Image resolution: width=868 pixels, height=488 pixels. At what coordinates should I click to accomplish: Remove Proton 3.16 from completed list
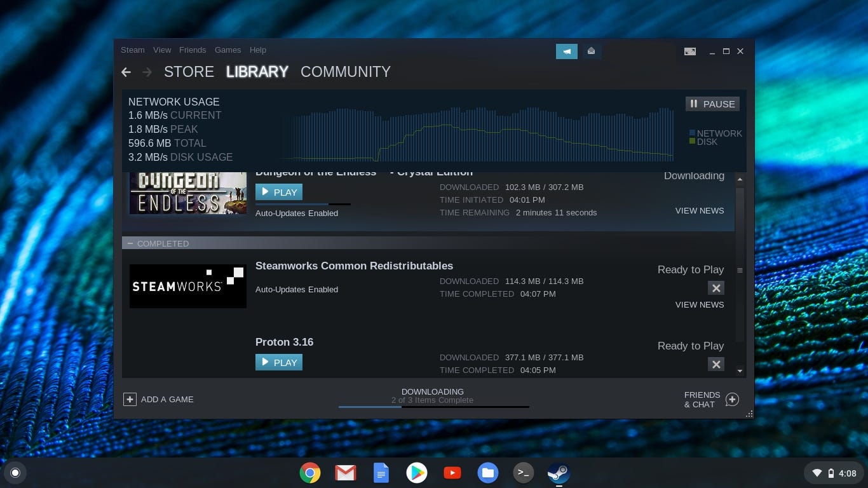pos(716,364)
